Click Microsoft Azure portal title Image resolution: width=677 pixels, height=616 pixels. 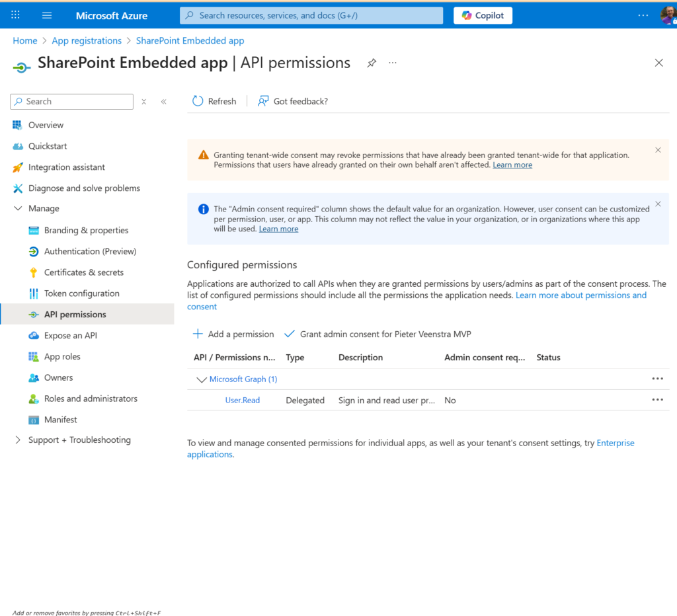point(112,16)
